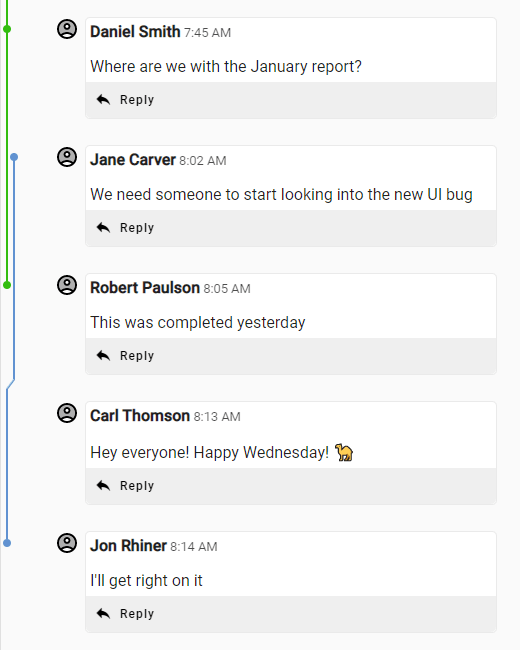Select the green thread dot beside Robert Paulson

[x=7, y=285]
